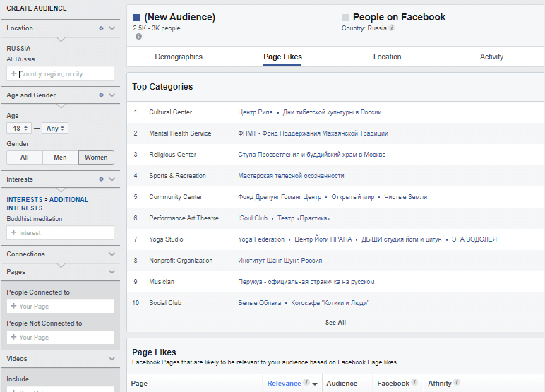Switch to the Page Likes tab

[x=282, y=57]
